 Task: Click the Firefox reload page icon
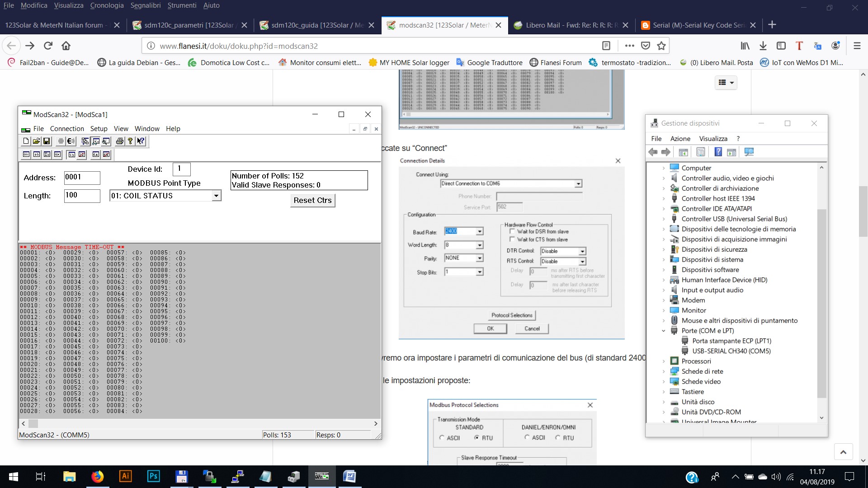point(48,46)
